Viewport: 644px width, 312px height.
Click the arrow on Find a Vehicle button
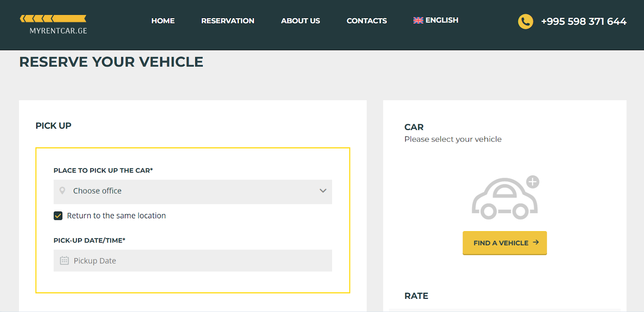coord(536,242)
